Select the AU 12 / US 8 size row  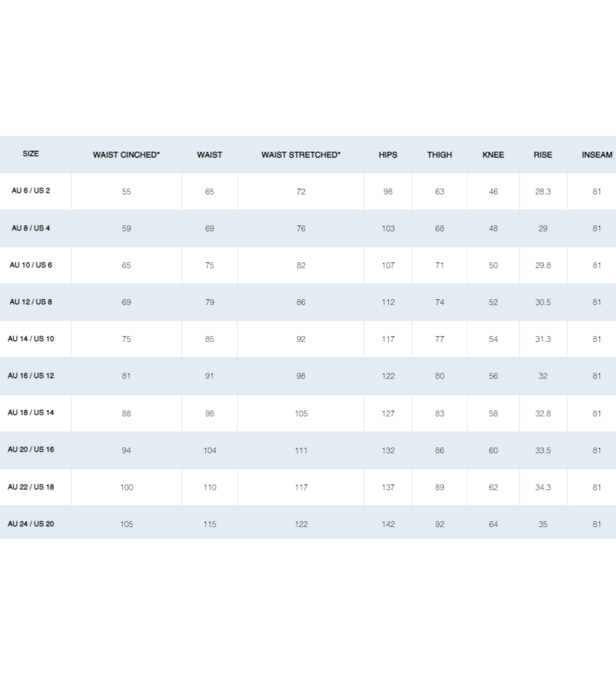click(x=308, y=302)
